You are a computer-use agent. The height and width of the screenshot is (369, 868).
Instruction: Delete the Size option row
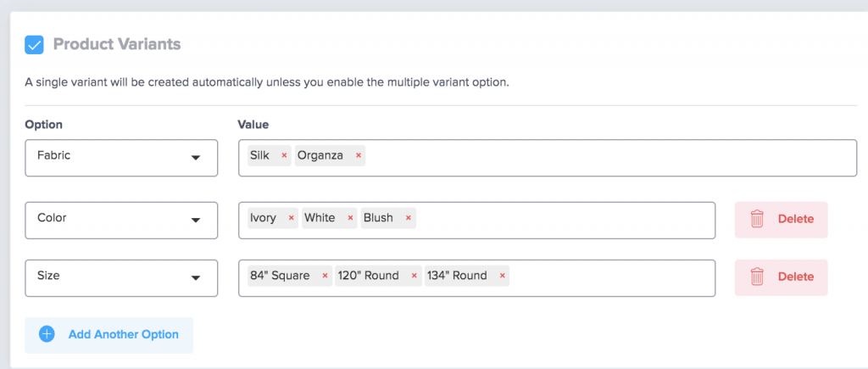(781, 277)
